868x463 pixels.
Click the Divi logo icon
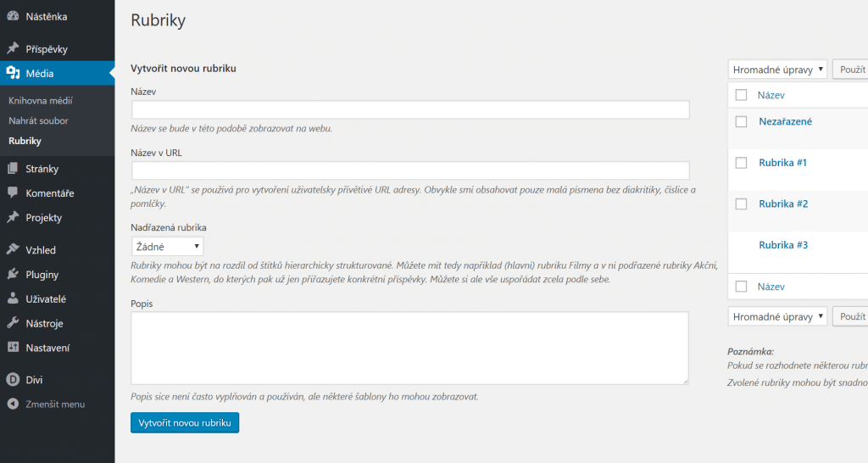[13, 380]
